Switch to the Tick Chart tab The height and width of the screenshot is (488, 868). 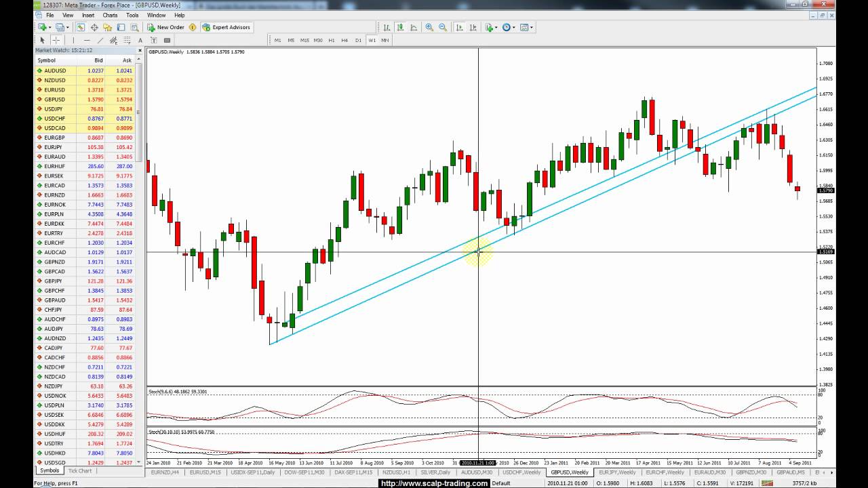80,470
